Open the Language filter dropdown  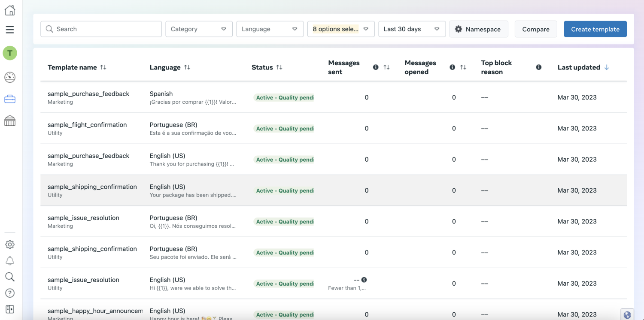click(x=270, y=29)
